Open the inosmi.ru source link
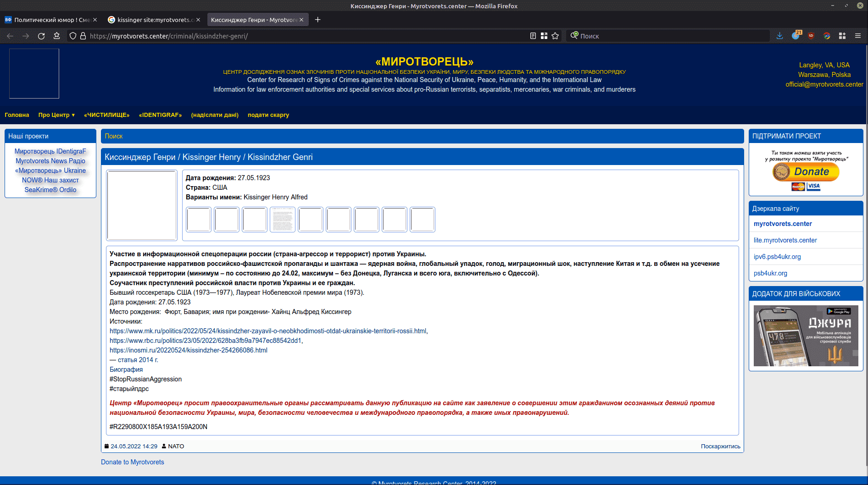 pos(189,350)
